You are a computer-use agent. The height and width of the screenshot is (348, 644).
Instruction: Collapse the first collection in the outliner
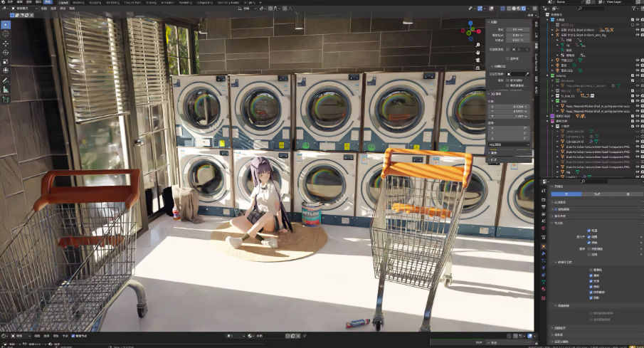(549, 20)
